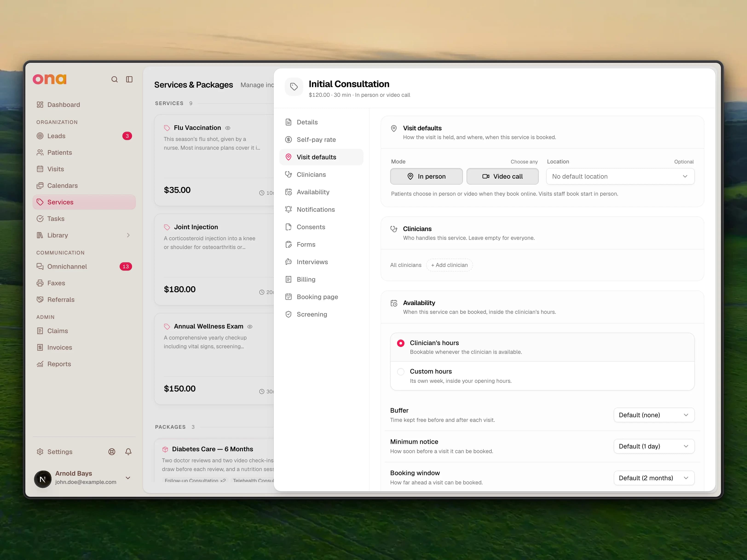Open Patients page
The height and width of the screenshot is (560, 747).
[x=84, y=152]
